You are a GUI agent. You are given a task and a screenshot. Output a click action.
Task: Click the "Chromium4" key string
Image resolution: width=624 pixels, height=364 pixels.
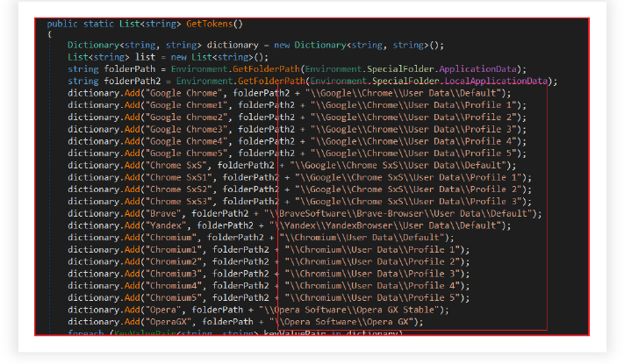tap(174, 286)
